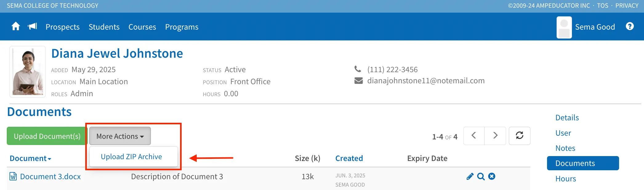Click the Diana Jewel Johnstone heading

(117, 53)
